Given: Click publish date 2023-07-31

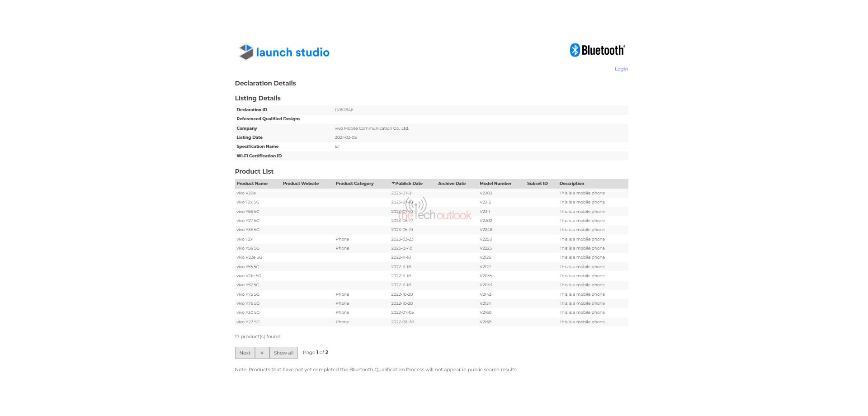Looking at the screenshot, I should point(402,193).
